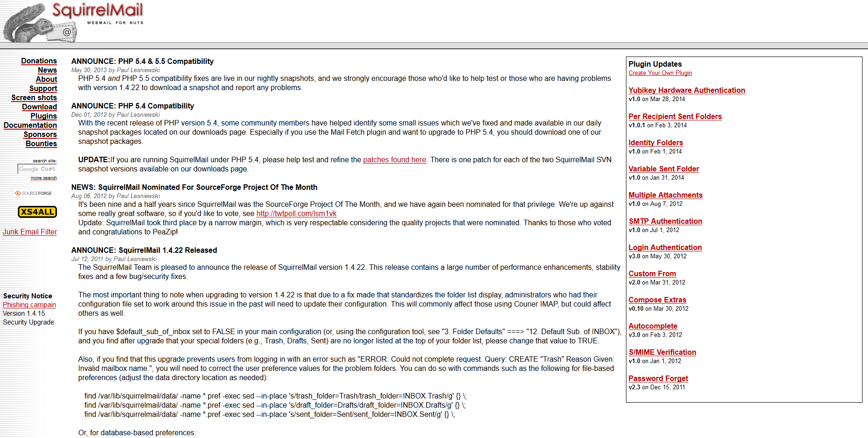Image resolution: width=868 pixels, height=438 pixels.
Task: Visit the Sponsors page
Action: [x=40, y=135]
